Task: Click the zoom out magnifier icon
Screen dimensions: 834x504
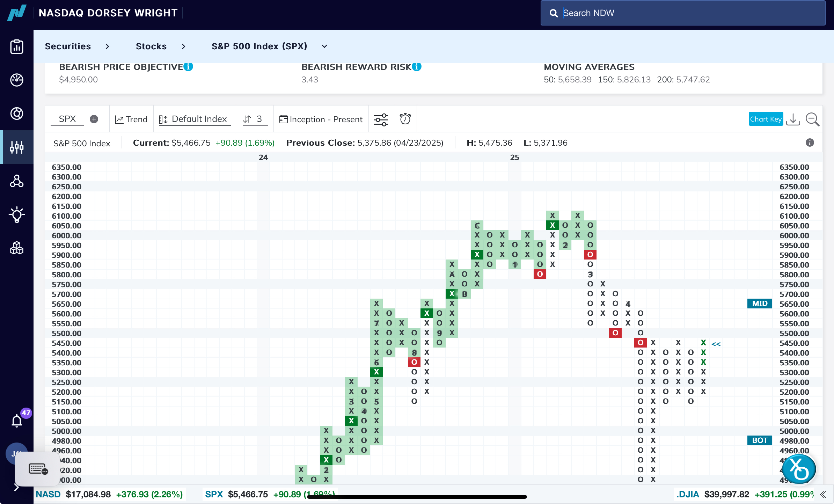Action: click(x=812, y=119)
